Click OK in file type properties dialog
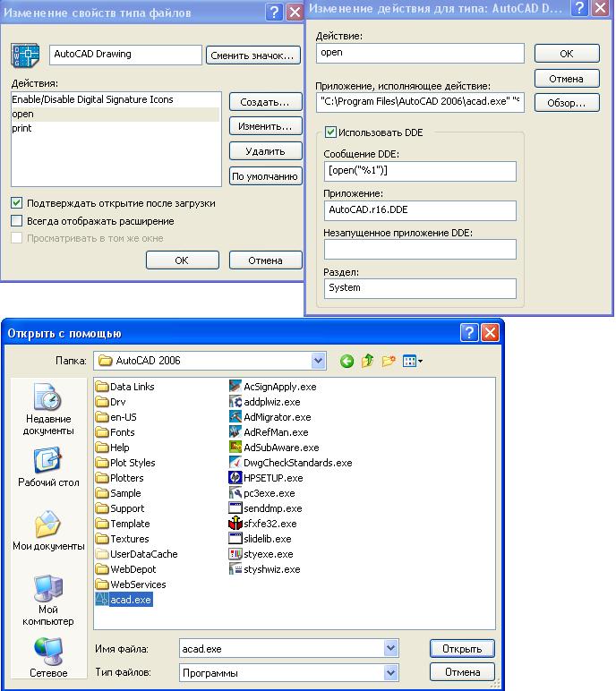616x691 pixels. click(182, 260)
